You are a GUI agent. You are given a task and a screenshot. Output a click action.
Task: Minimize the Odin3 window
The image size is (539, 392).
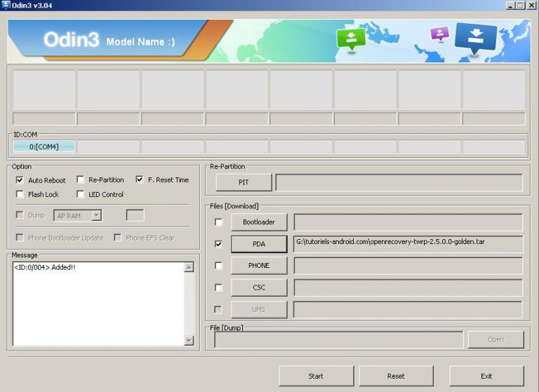pyautogui.click(x=510, y=5)
